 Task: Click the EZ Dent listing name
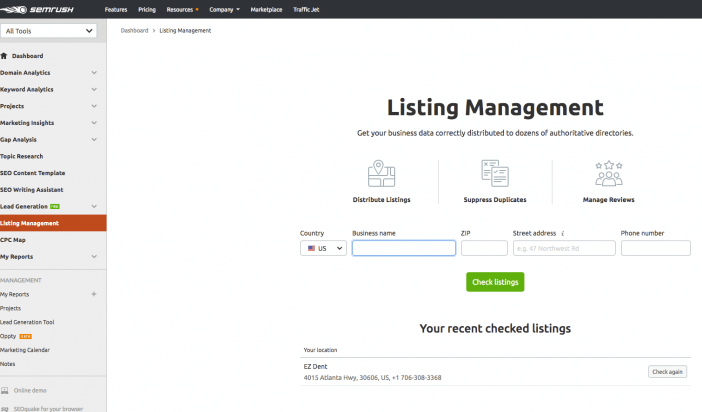(316, 366)
